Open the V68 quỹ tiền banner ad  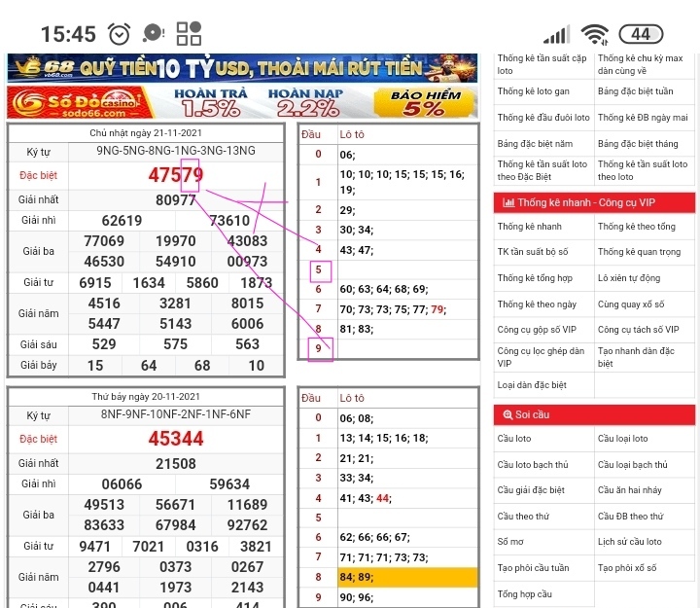(x=242, y=68)
